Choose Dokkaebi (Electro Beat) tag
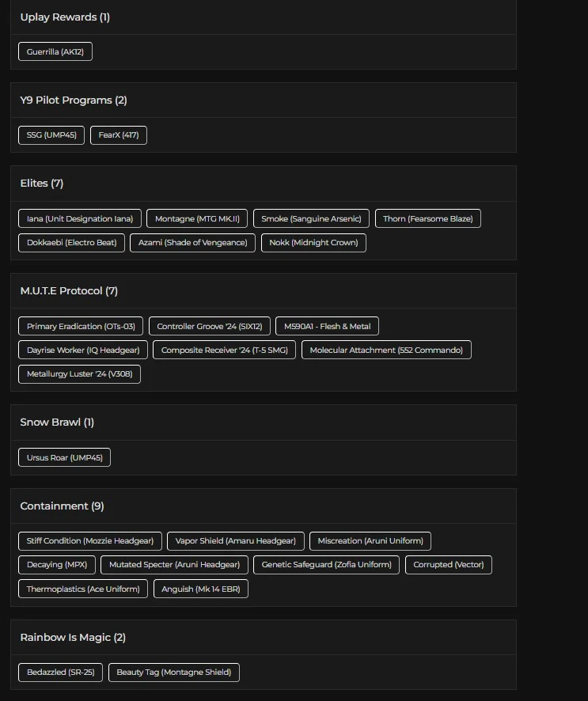This screenshot has height=701, width=588. click(x=71, y=242)
